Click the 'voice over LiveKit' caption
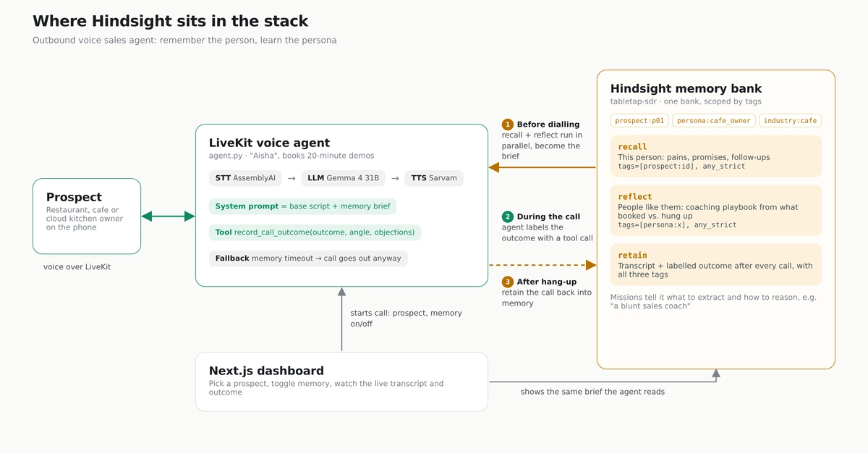The height and width of the screenshot is (454, 868). coord(77,267)
